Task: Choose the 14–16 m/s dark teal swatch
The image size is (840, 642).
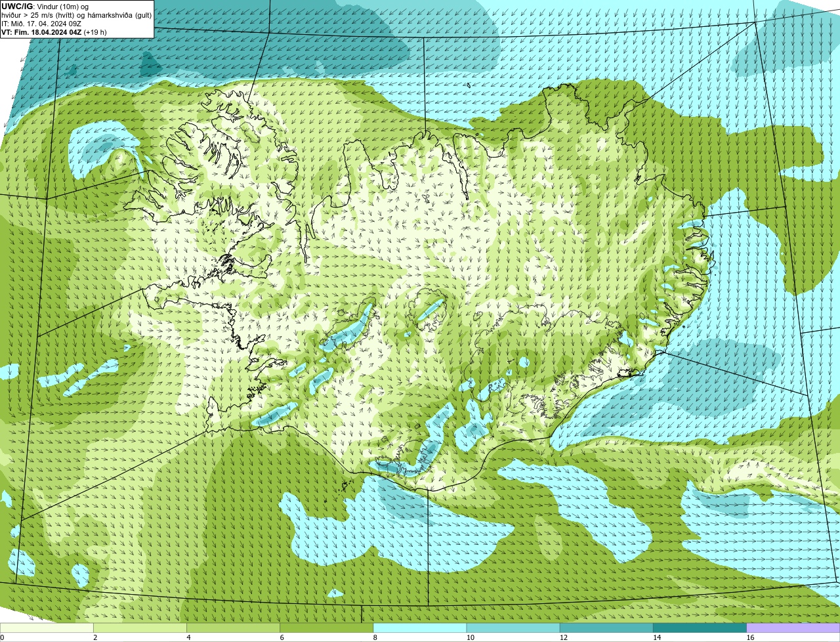Action: [700, 628]
